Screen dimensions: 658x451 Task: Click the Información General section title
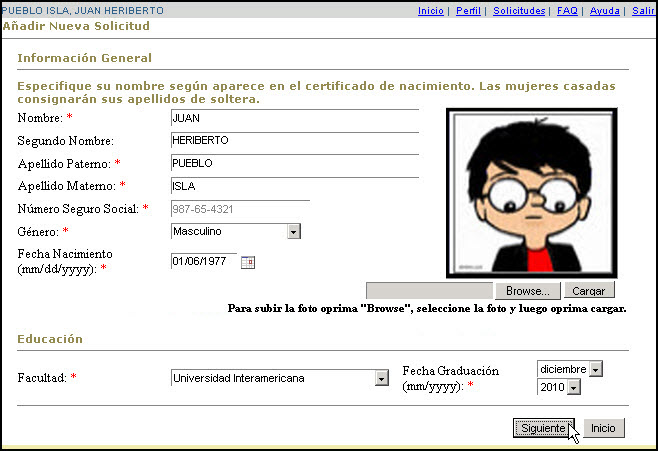coord(84,58)
